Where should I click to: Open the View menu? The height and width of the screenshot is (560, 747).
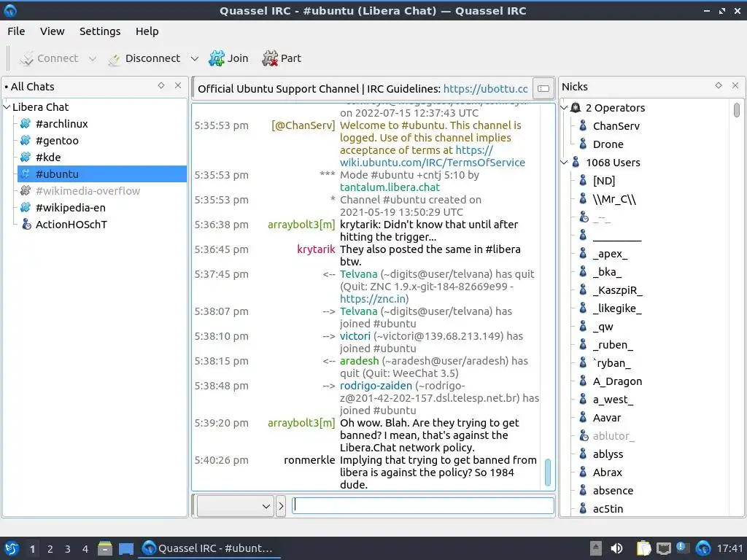(x=52, y=31)
